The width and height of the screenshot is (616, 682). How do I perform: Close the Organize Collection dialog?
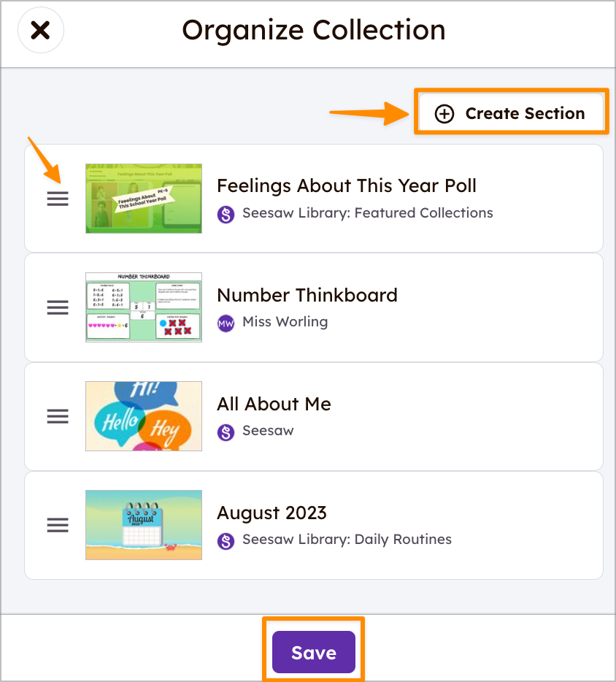pyautogui.click(x=41, y=31)
